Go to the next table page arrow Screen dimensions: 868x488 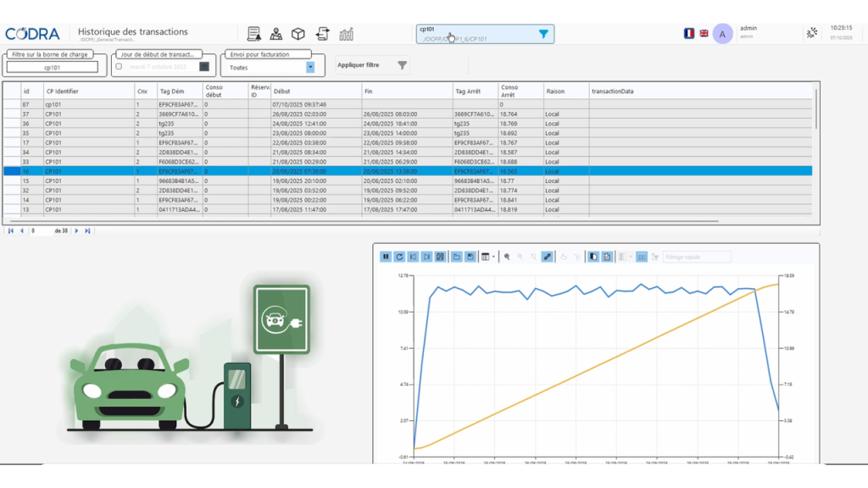pos(76,230)
